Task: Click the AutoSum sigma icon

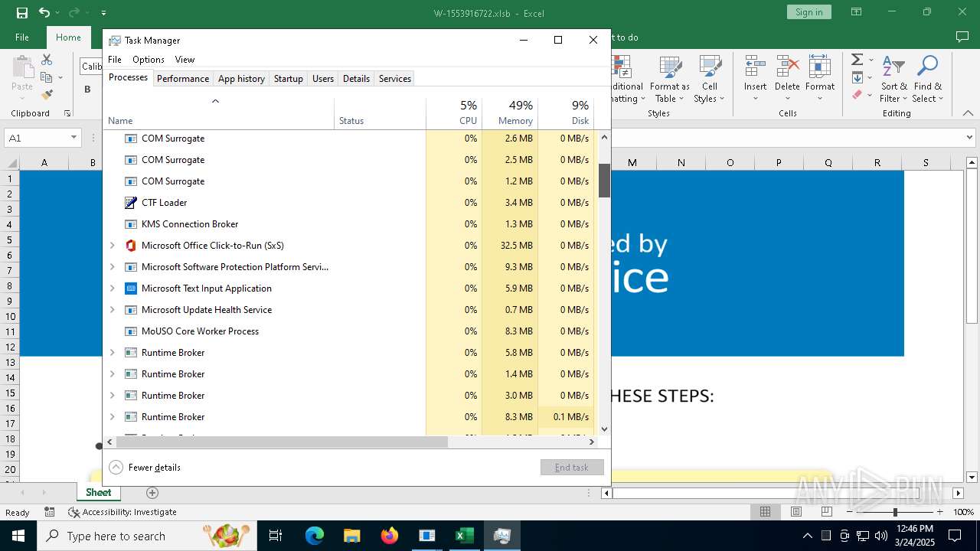Action: click(857, 60)
